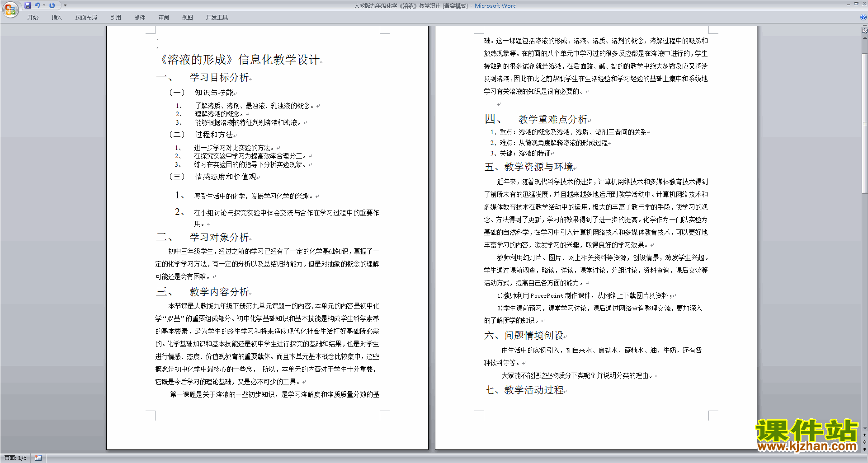868x463 pixels.
Task: Click the vertical scrollbar thumb
Action: point(865,123)
